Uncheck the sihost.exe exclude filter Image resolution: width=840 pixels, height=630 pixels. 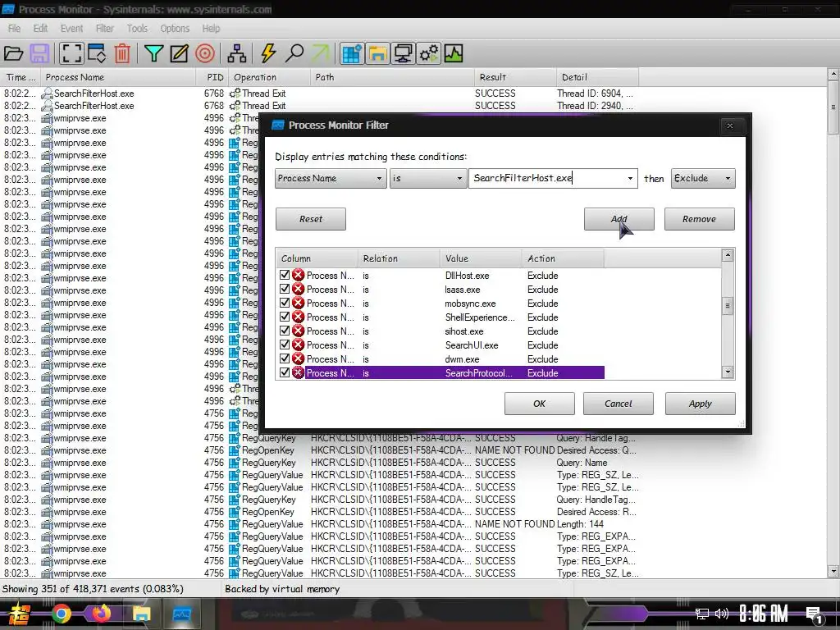point(285,331)
